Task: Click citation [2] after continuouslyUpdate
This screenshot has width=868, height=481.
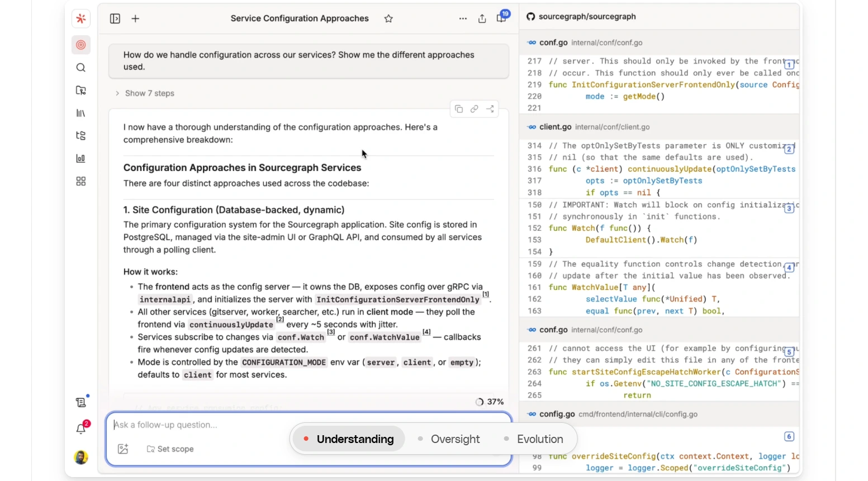Action: (280, 320)
